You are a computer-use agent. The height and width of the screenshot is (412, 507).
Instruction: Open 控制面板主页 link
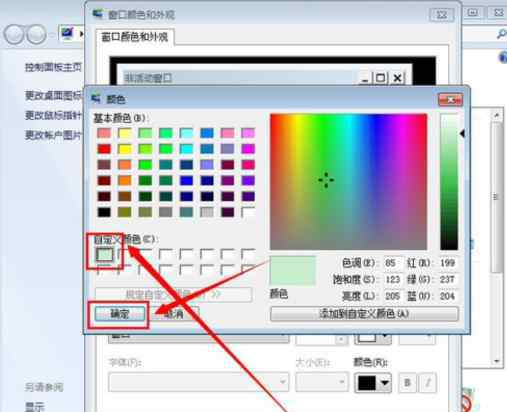click(53, 67)
